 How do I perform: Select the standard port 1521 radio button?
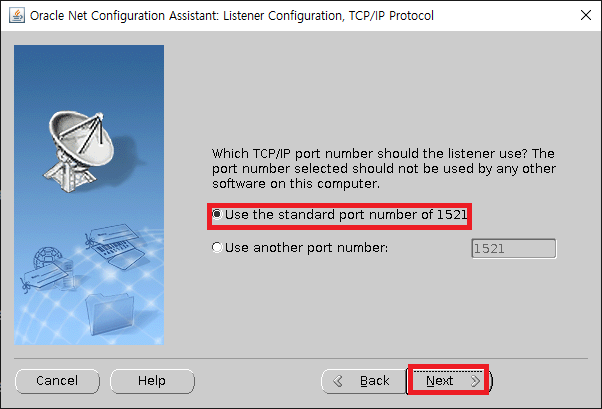click(217, 214)
